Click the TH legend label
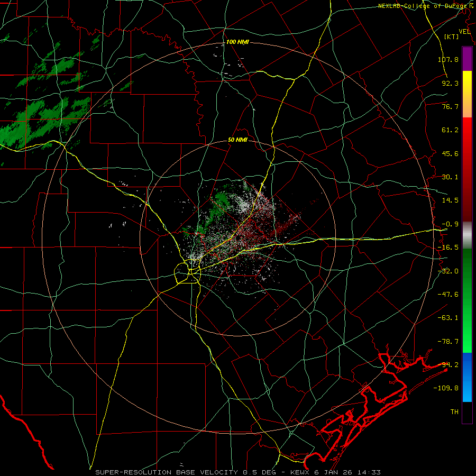 tap(454, 412)
